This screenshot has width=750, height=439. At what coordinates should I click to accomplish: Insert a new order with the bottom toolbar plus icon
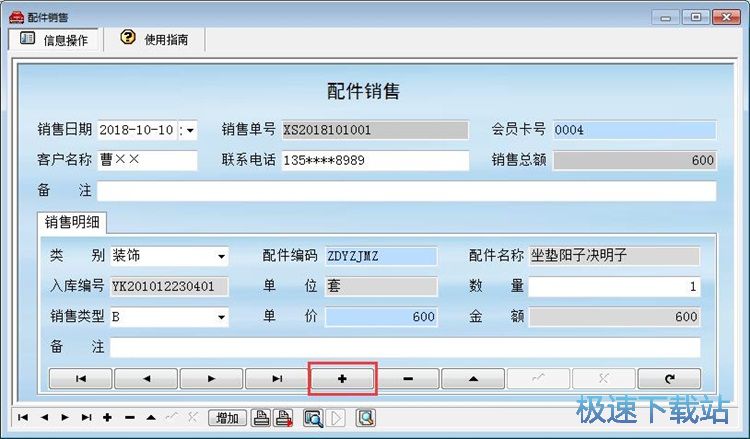108,417
